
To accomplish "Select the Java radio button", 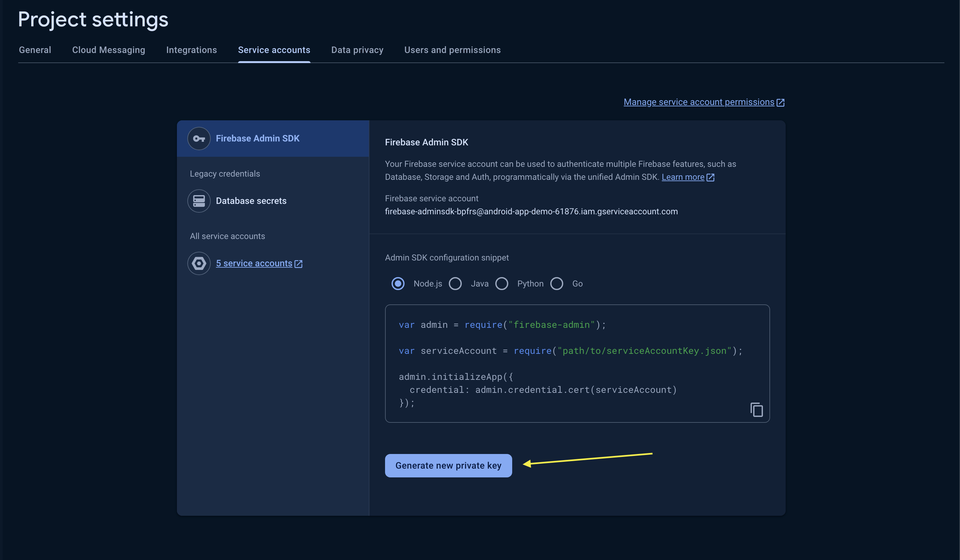I will coord(455,284).
